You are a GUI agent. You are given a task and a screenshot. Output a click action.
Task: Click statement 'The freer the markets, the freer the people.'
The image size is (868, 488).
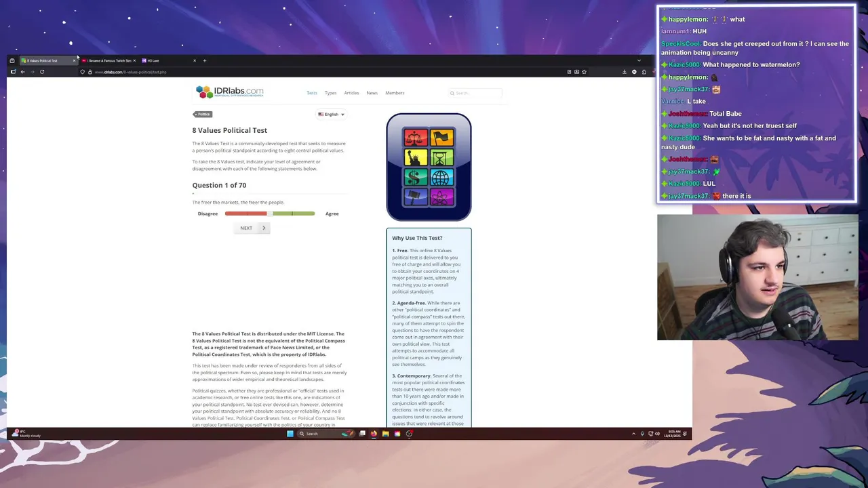[238, 202]
